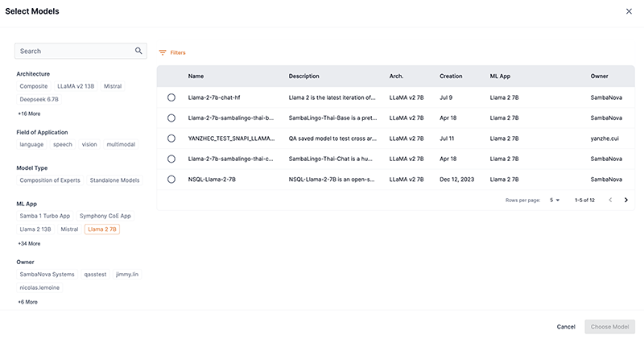
Task: Click the previous page arrow
Action: (x=609, y=200)
